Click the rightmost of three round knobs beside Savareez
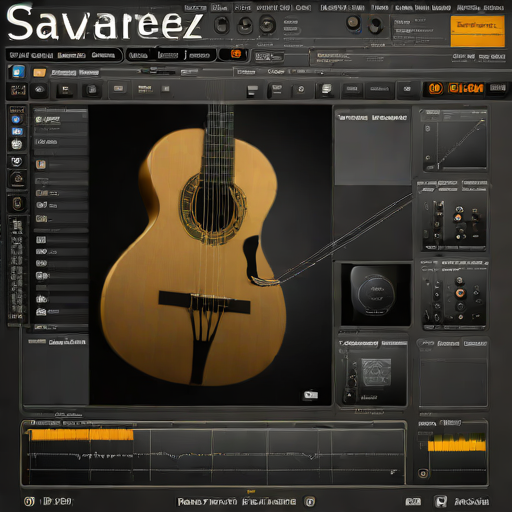This screenshot has width=512, height=512. (x=267, y=24)
